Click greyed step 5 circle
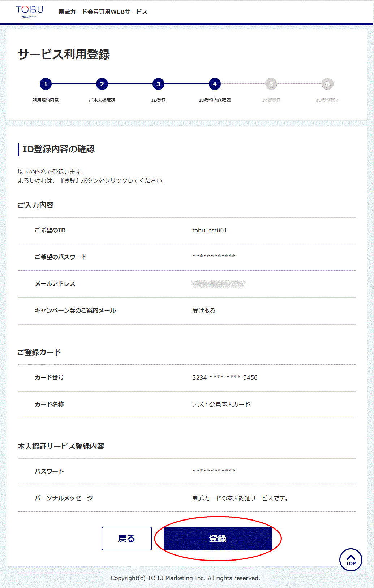Screen dimensions: 374x588 click(x=271, y=84)
